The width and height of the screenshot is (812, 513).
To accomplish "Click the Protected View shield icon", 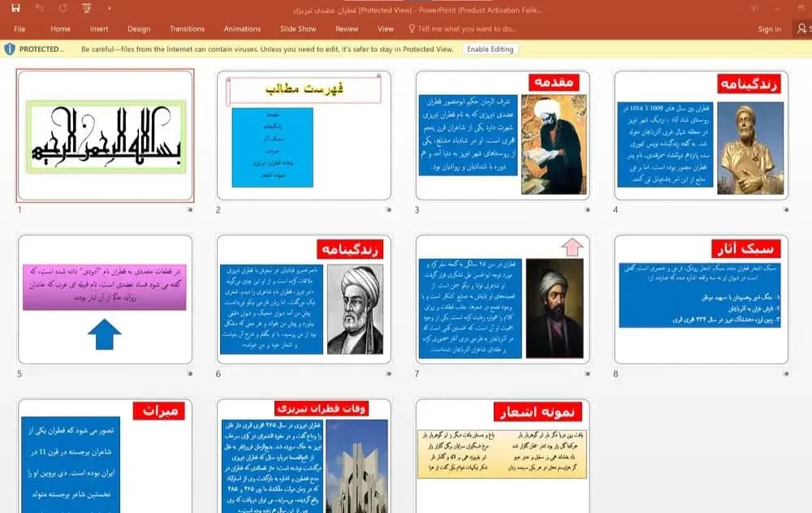I will tap(9, 50).
